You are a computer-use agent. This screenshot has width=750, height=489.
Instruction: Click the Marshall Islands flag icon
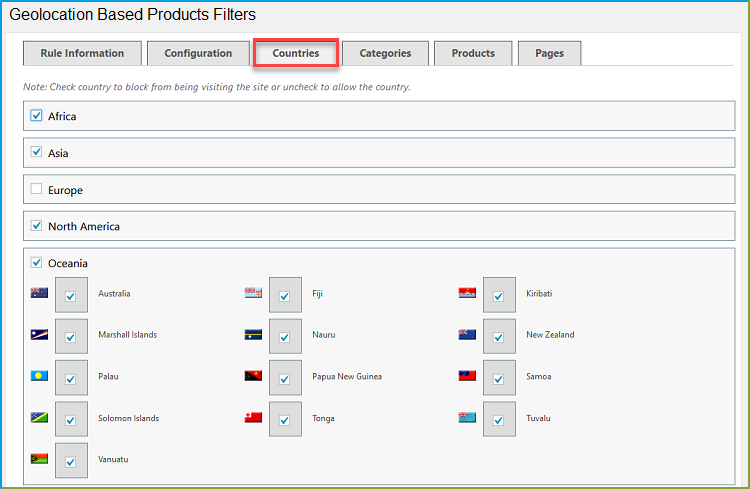tap(39, 334)
